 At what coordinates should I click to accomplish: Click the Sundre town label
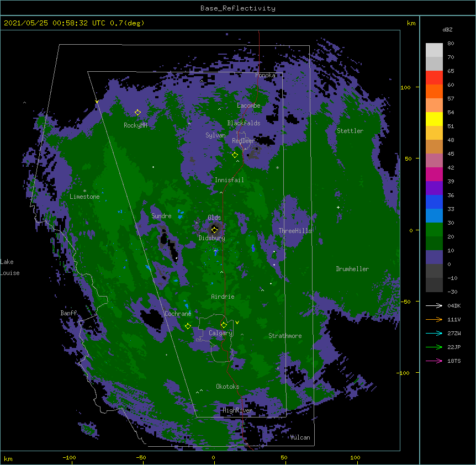coord(161,216)
